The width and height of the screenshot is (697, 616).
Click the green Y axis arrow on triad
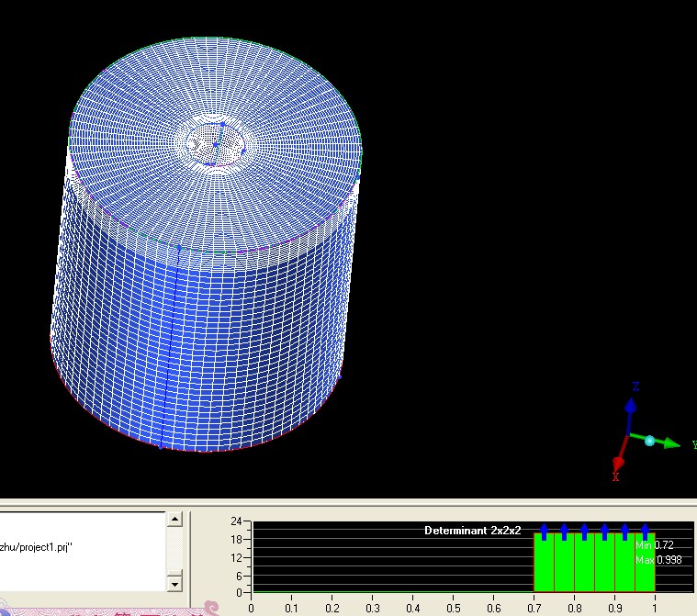point(671,444)
